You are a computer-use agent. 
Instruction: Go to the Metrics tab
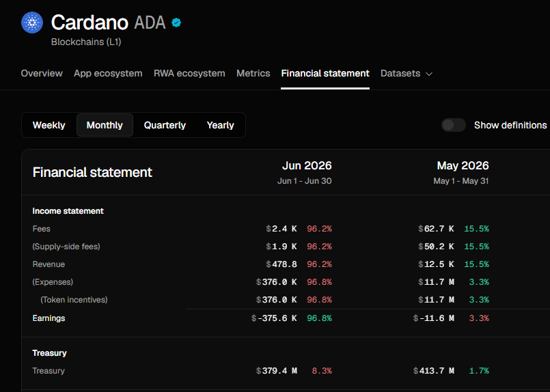point(253,73)
